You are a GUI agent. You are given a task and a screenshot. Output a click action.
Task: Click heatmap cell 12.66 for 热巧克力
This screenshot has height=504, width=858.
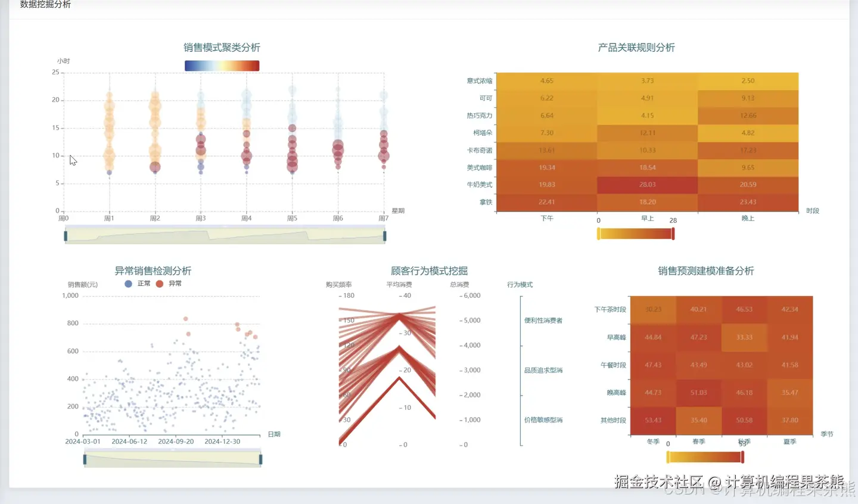pyautogui.click(x=748, y=116)
